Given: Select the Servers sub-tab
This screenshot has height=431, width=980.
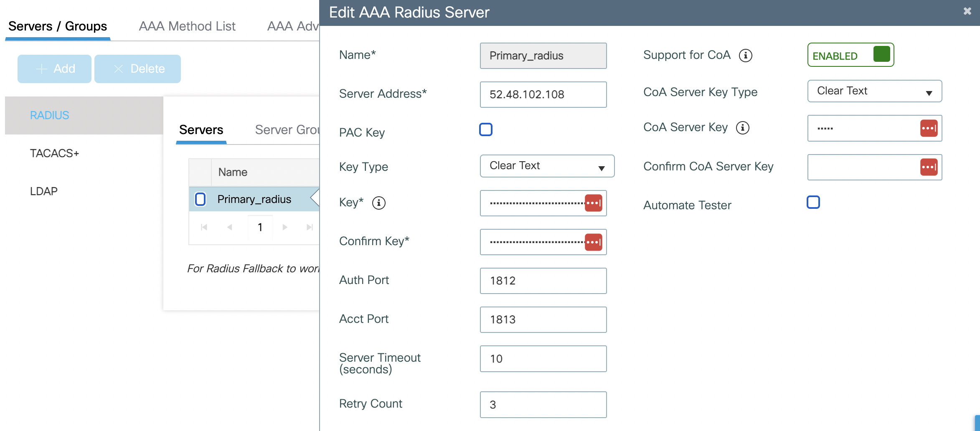Looking at the screenshot, I should (x=201, y=130).
